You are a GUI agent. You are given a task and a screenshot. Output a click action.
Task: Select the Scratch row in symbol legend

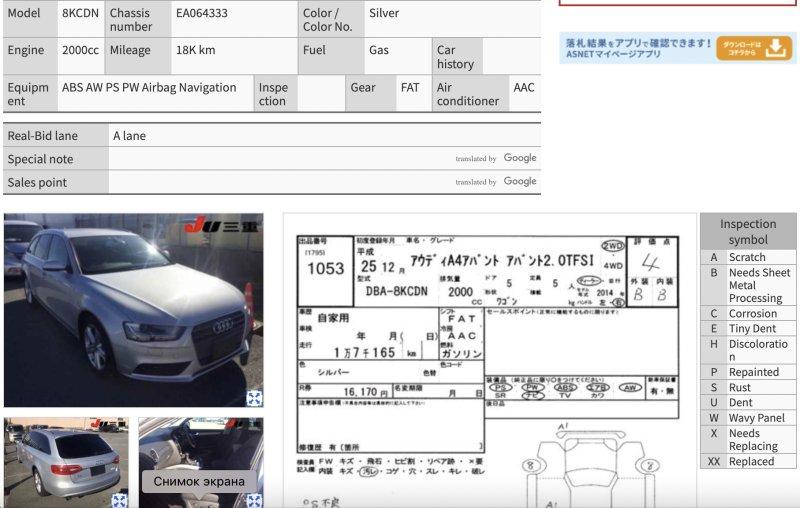[x=747, y=257]
